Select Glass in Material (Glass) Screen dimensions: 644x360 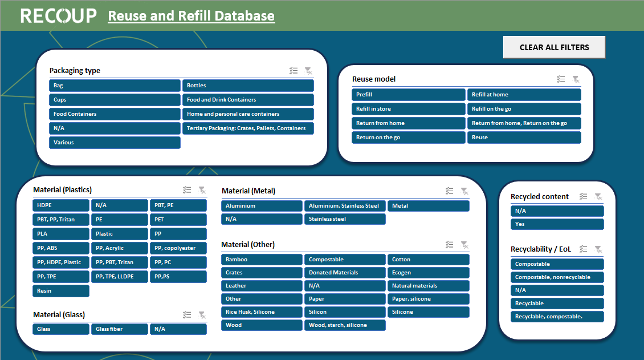[61, 329]
